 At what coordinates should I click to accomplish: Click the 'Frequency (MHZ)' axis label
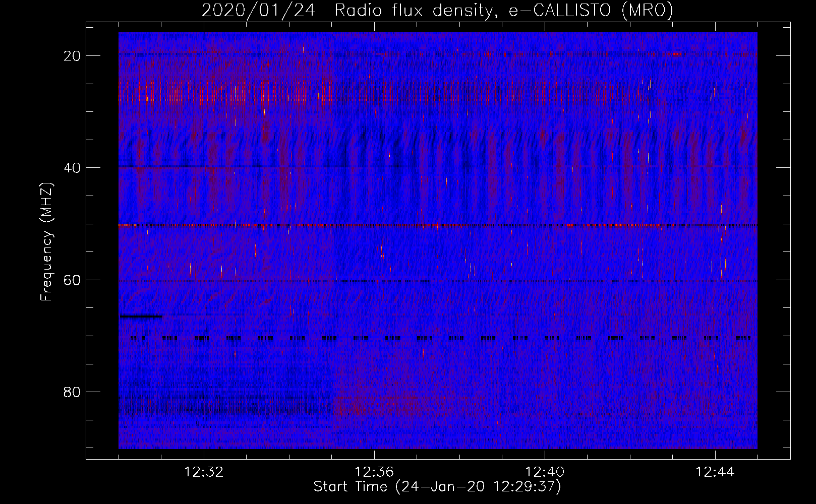click(46, 242)
